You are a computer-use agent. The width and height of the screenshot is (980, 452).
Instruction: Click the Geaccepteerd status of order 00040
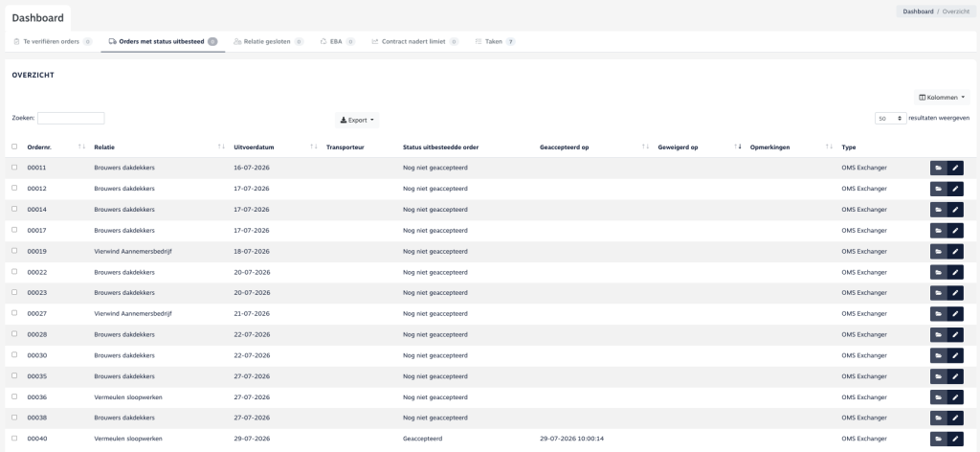(x=422, y=439)
